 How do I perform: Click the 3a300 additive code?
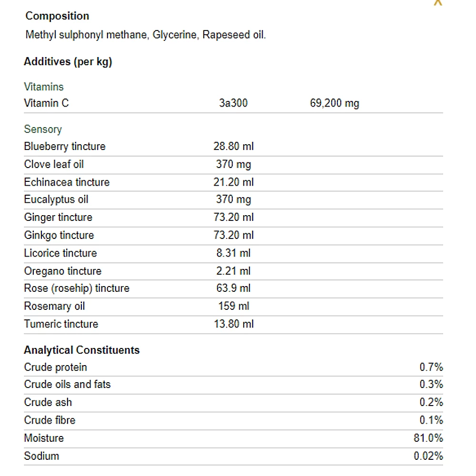[233, 103]
